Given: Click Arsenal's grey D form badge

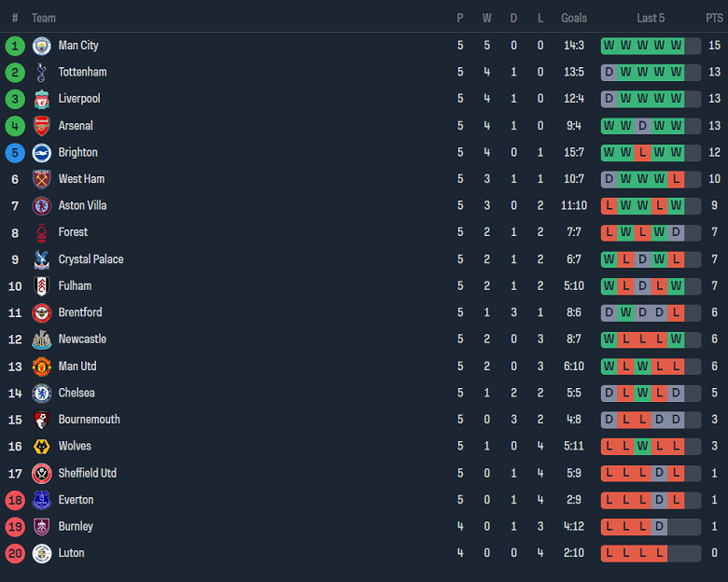Looking at the screenshot, I should [642, 126].
